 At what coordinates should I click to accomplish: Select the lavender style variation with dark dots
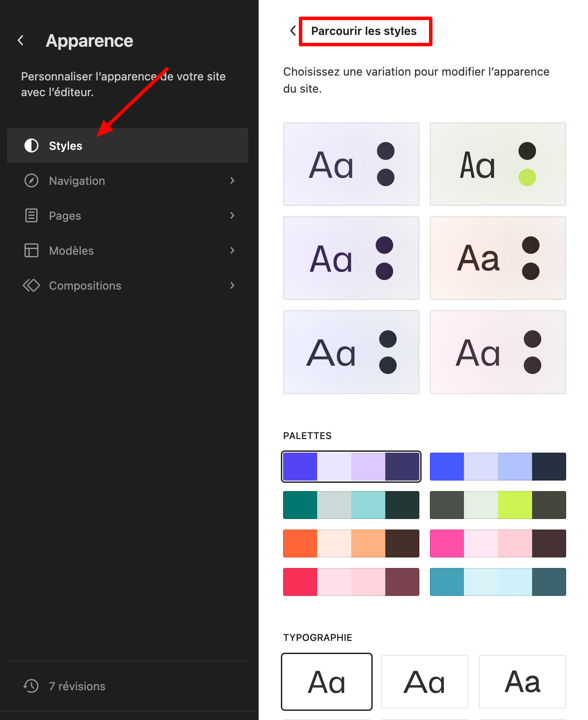(x=351, y=164)
